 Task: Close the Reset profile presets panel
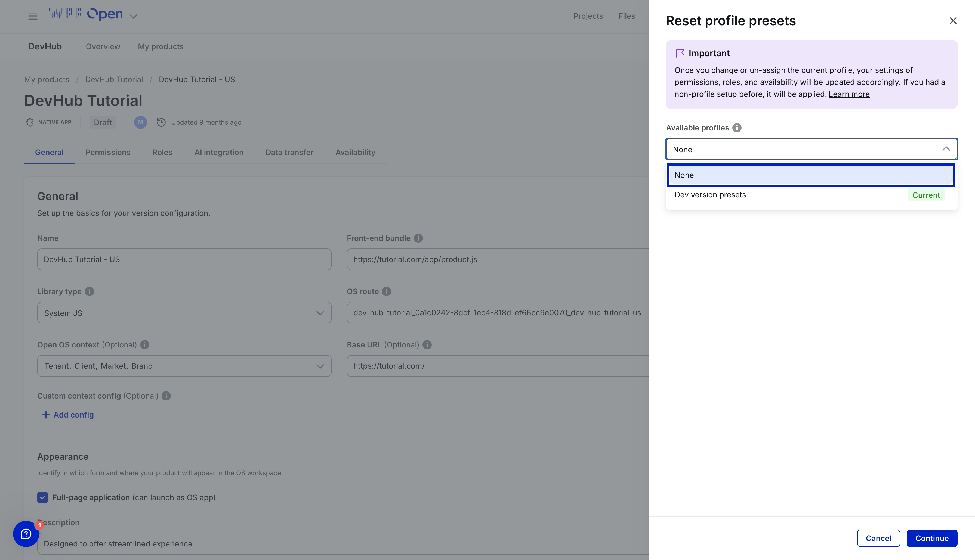[953, 21]
